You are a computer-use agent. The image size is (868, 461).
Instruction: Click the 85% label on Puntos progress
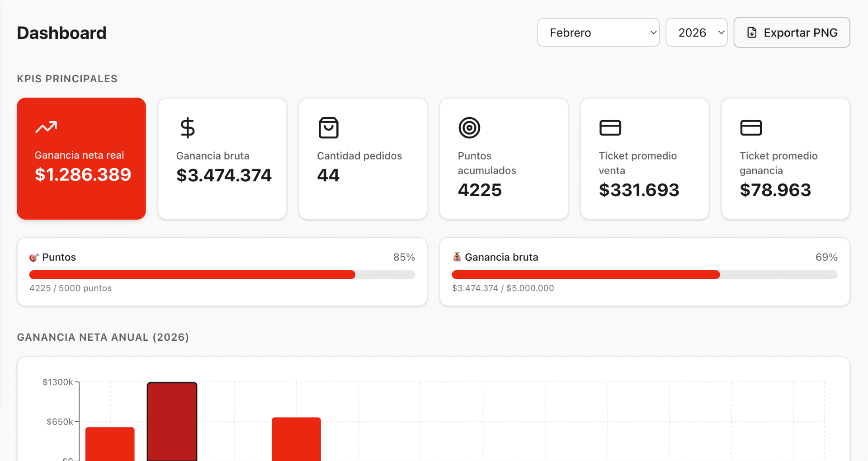point(404,257)
